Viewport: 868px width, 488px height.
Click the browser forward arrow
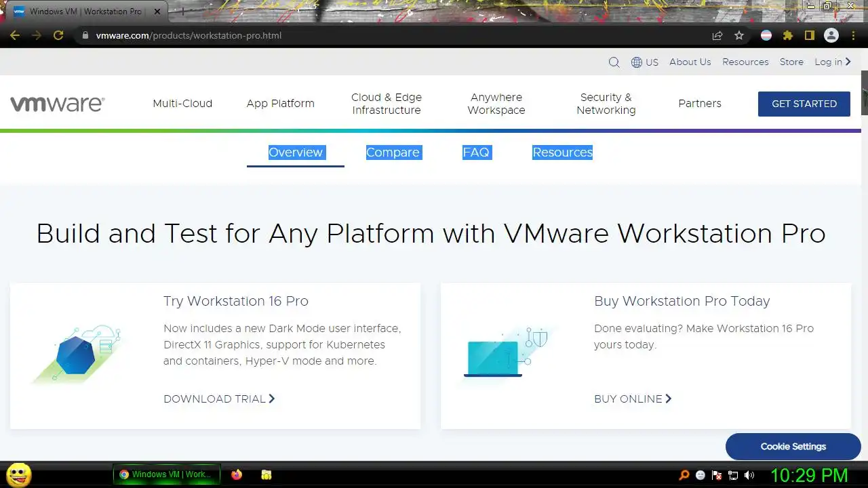[37, 35]
